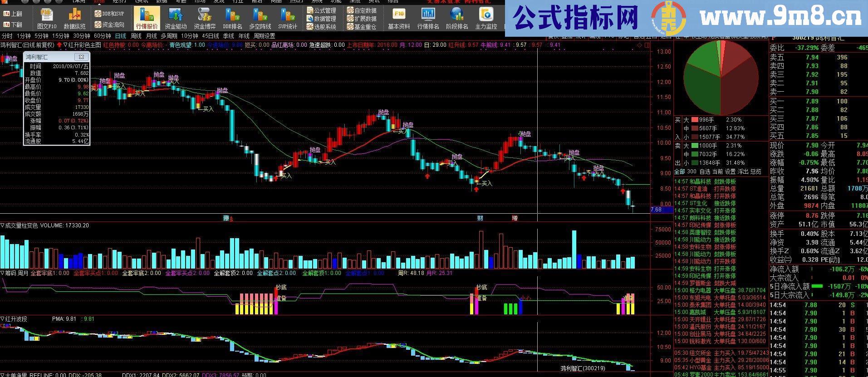This screenshot has width=868, height=377.
Task: Open 设置 under pie chart
Action: coord(730,171)
